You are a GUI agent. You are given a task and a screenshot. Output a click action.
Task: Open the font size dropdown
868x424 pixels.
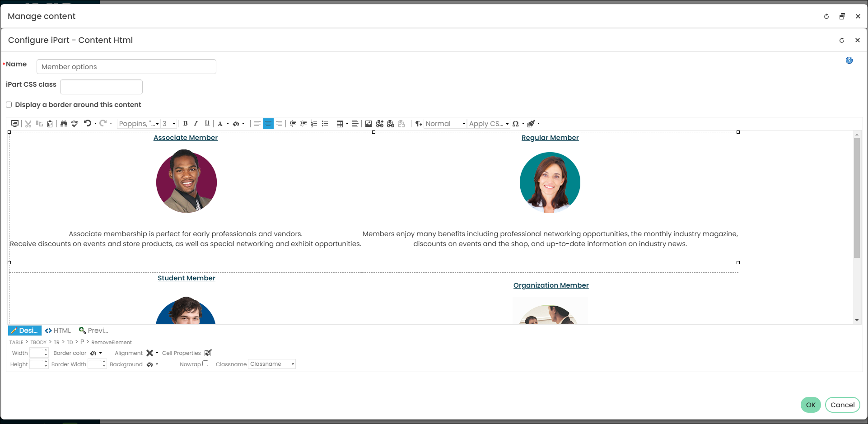[x=169, y=124]
